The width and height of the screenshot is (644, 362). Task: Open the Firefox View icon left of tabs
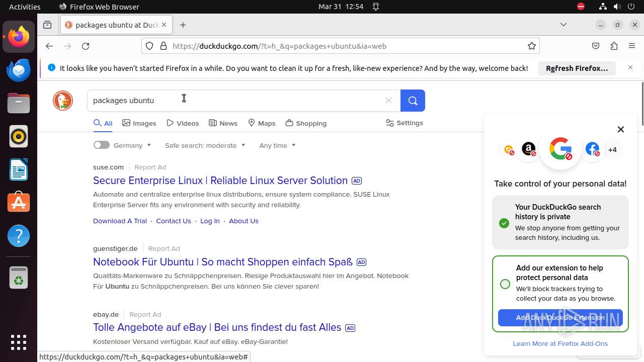(x=47, y=25)
